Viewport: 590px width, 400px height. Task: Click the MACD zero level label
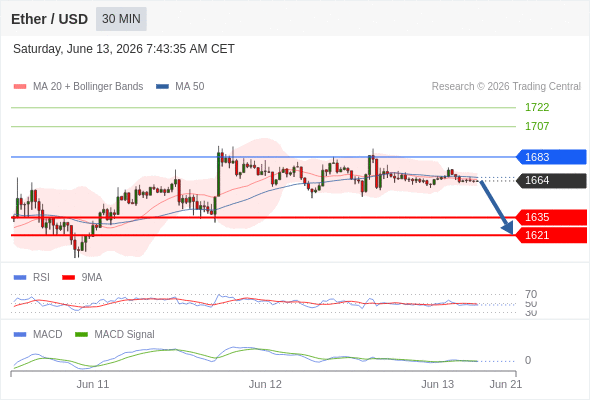click(x=528, y=360)
